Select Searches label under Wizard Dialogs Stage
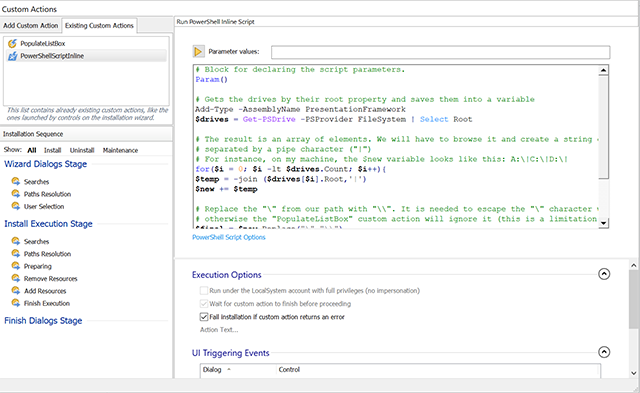 click(36, 182)
